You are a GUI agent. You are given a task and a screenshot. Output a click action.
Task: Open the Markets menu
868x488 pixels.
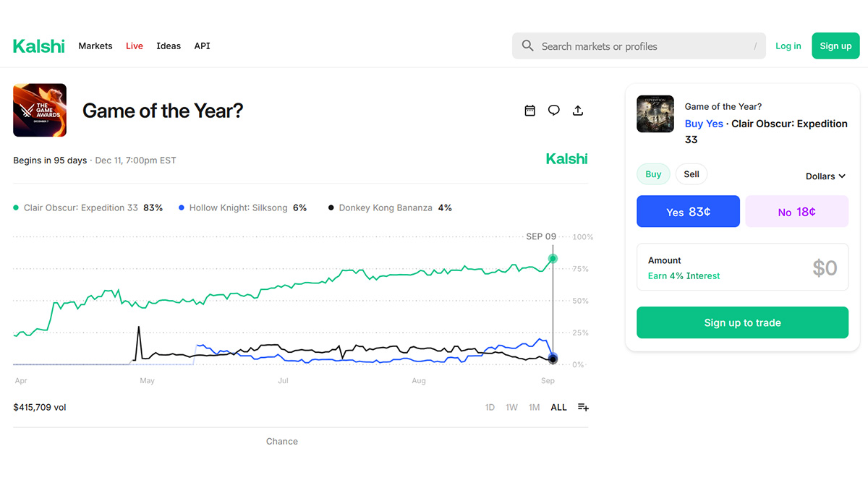point(95,46)
